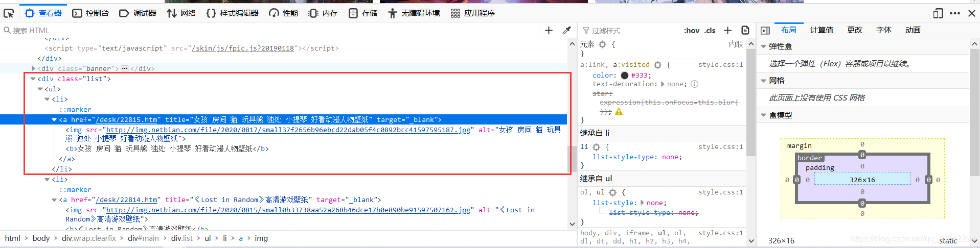The image size is (980, 248).
Task: Switch to 查看器 inspector tab
Action: coord(43,13)
